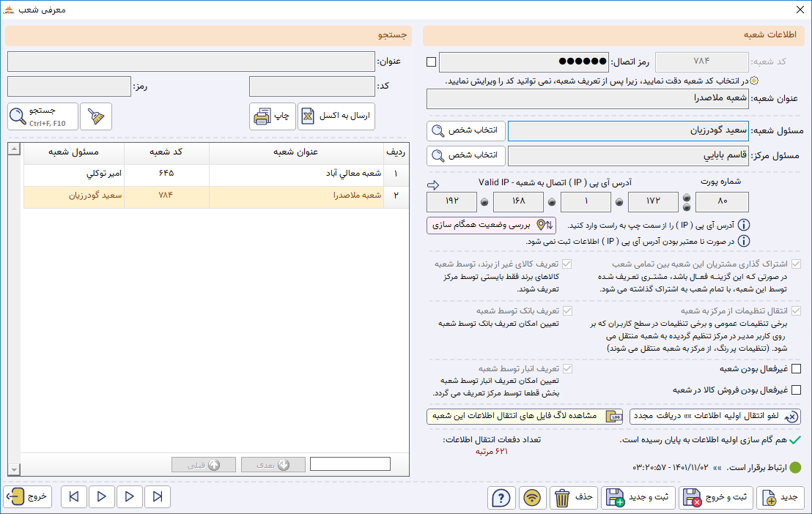Click info icon beside در صورت نا معتبر hint
Viewport: 812px width, 514px height.
coord(744,241)
